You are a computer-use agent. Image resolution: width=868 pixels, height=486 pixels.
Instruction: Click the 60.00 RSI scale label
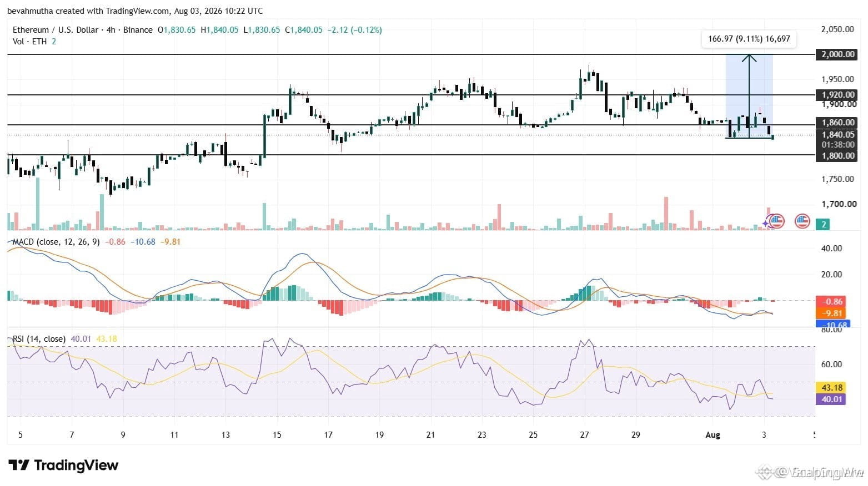tap(831, 364)
